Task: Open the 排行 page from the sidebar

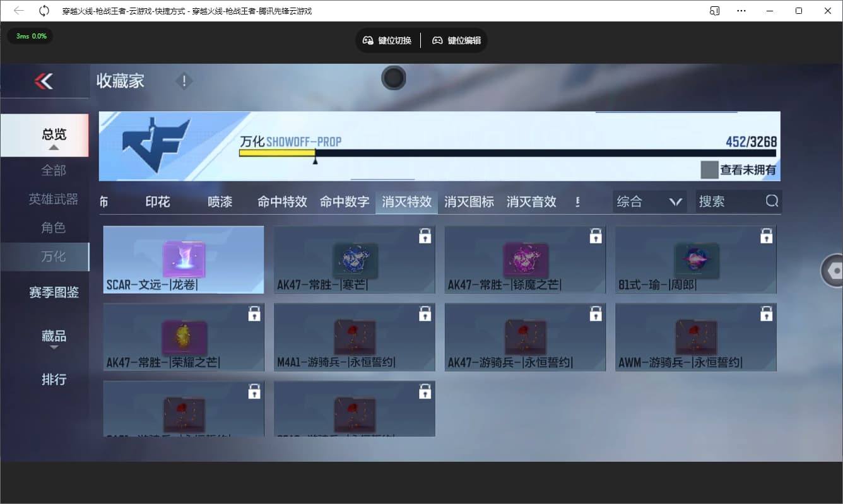Action: (x=54, y=379)
